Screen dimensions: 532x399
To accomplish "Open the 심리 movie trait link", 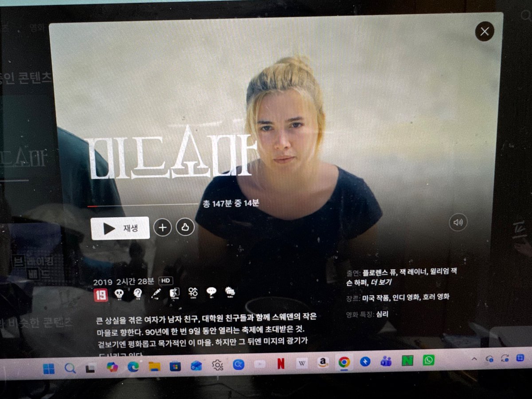I will pyautogui.click(x=382, y=315).
